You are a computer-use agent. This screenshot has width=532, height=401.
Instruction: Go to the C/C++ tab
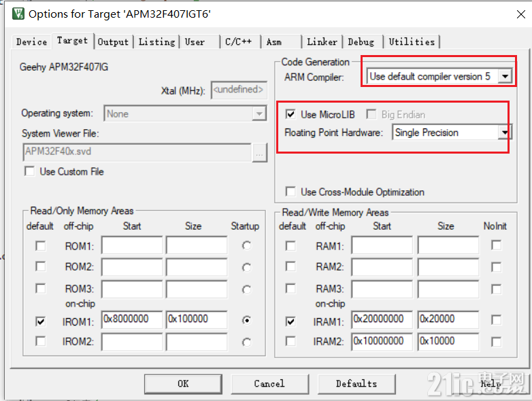point(239,42)
